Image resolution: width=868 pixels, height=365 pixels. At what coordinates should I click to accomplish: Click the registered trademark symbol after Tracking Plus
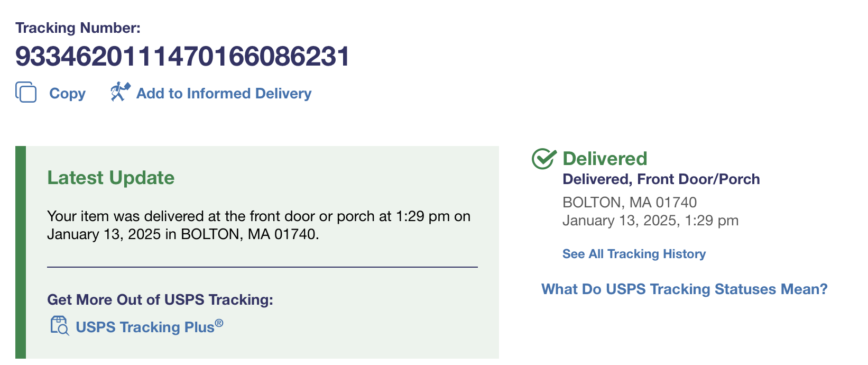pos(219,323)
